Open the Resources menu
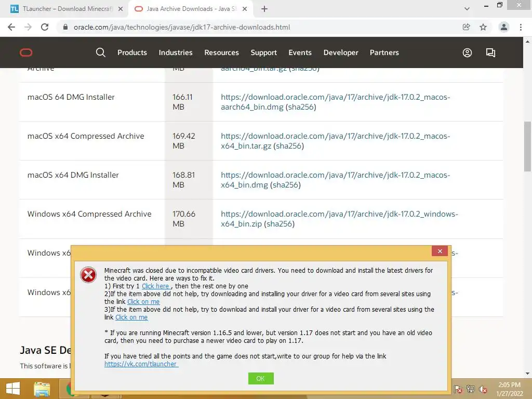Viewport: 532px width, 399px height. click(x=221, y=52)
